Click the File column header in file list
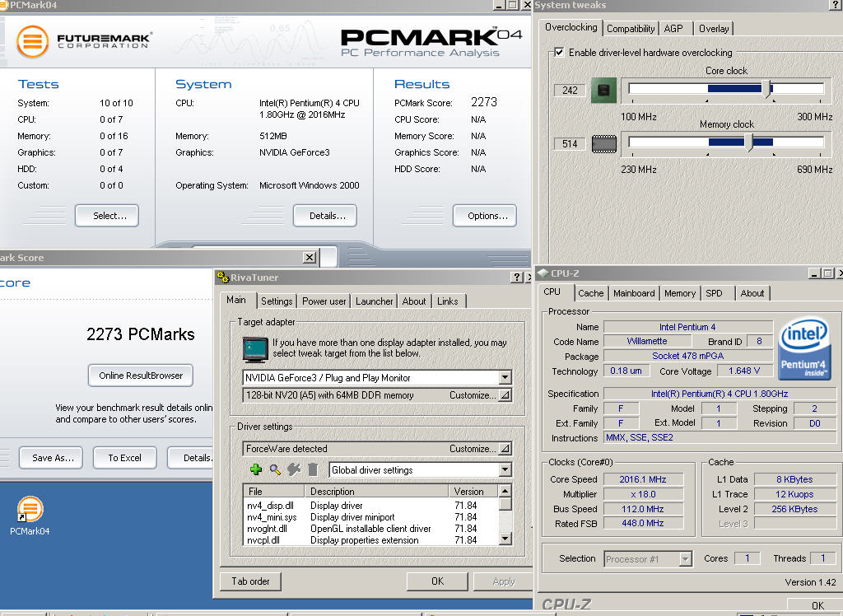Viewport: 843px width, 616px height. click(274, 491)
